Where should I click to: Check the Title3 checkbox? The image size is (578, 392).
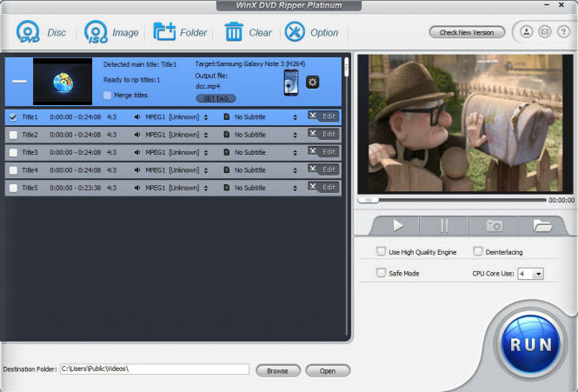pos(13,153)
